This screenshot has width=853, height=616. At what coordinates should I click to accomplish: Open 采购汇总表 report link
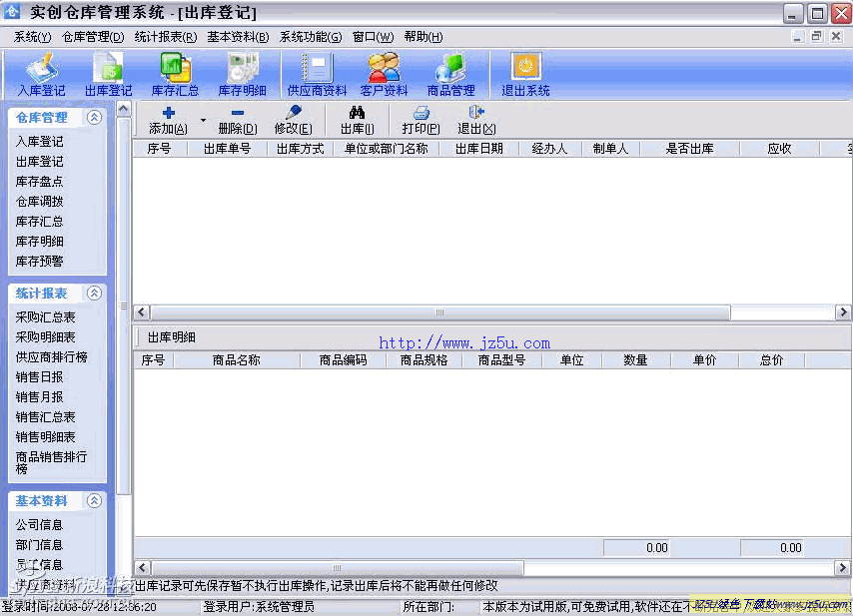pyautogui.click(x=45, y=317)
